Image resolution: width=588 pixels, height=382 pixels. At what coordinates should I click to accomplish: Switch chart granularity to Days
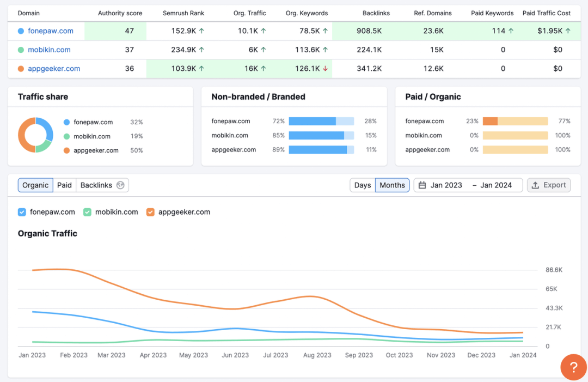coord(363,185)
